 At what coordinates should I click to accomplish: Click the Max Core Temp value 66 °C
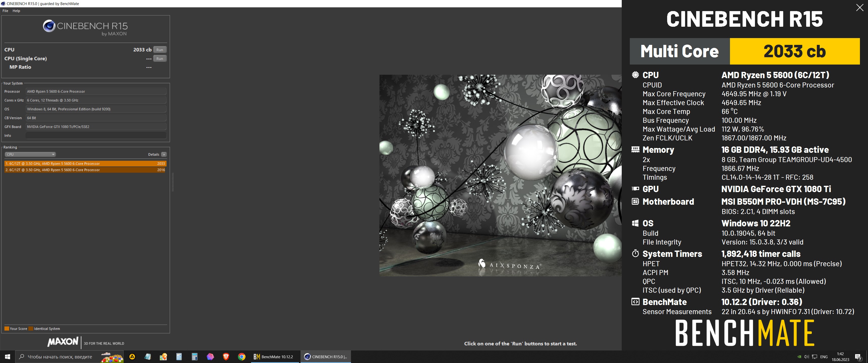pos(729,111)
